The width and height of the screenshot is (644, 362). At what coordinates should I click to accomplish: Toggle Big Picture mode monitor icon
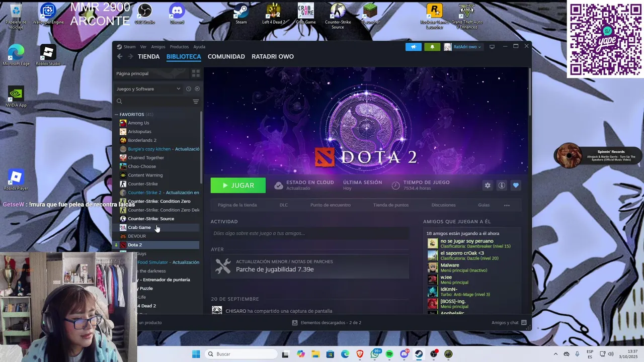(x=492, y=47)
